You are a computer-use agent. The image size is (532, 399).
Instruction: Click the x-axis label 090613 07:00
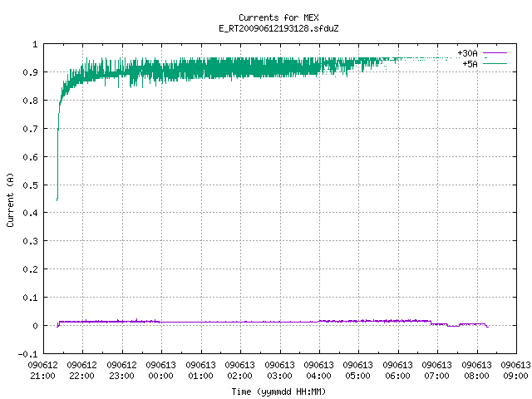click(x=437, y=370)
